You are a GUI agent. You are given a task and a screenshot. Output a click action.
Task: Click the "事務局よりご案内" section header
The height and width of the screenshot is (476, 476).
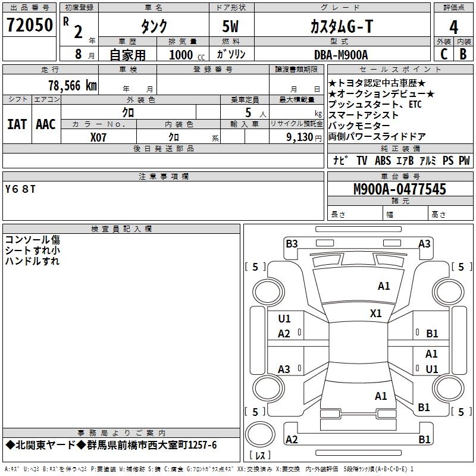[121, 433]
